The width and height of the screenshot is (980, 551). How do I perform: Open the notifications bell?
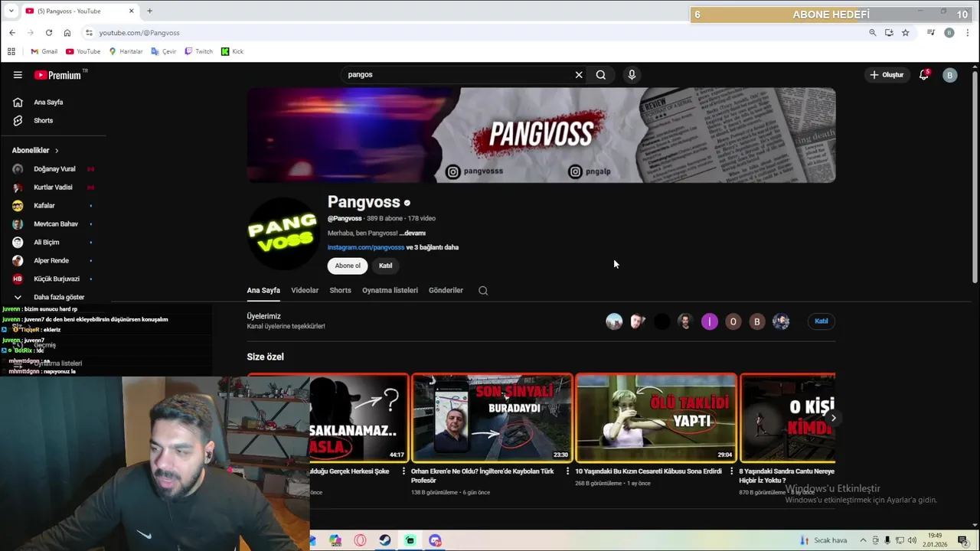point(924,75)
